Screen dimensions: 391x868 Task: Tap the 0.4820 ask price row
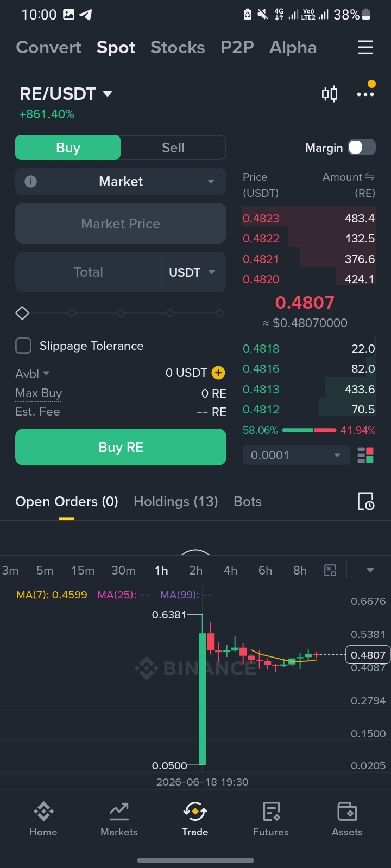[309, 279]
